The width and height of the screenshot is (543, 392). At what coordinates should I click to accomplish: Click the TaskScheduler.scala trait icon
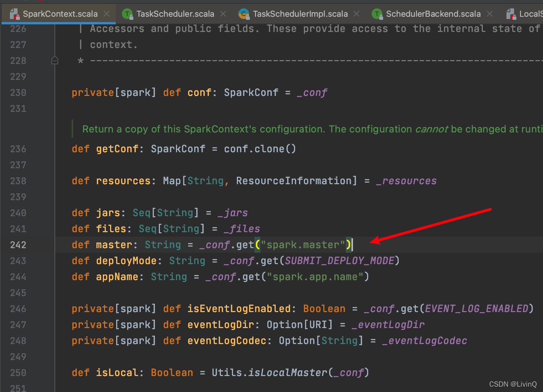coord(128,14)
